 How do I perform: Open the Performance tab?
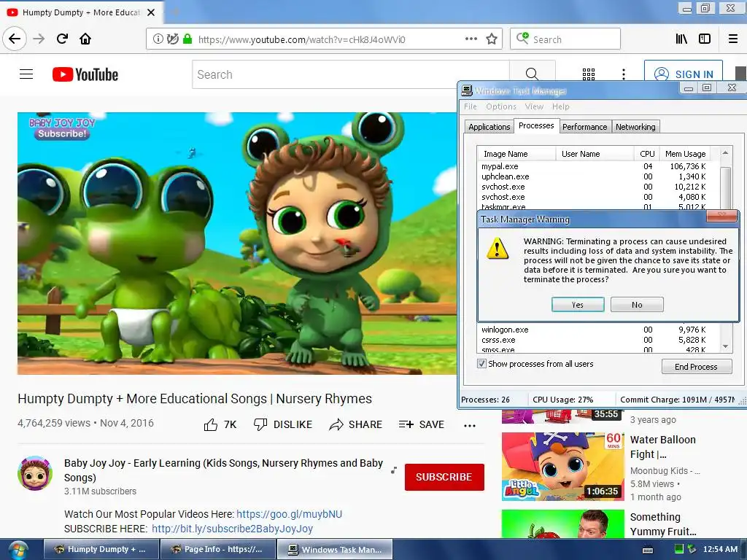[x=584, y=127]
